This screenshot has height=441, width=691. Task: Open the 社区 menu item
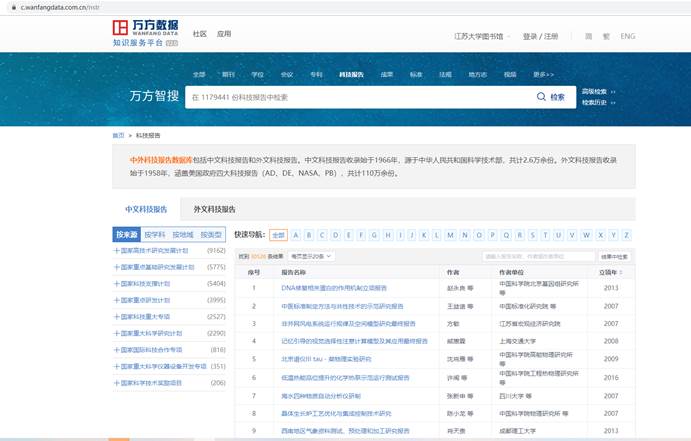coord(200,34)
